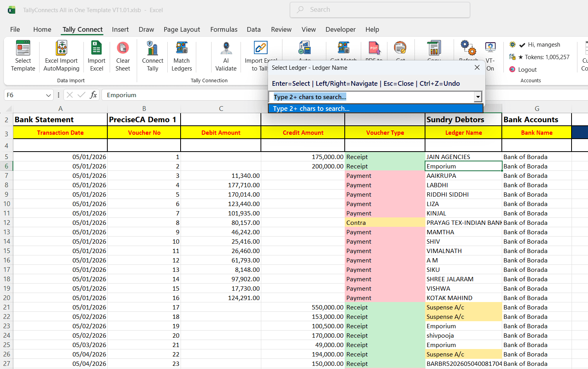Select column C header
The image size is (588, 369).
pos(221,109)
